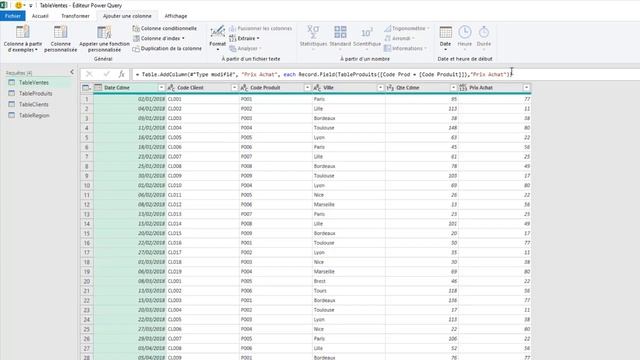This screenshot has width=640, height=360.
Task: Add a Colonne personnalisée
Action: [x=60, y=38]
